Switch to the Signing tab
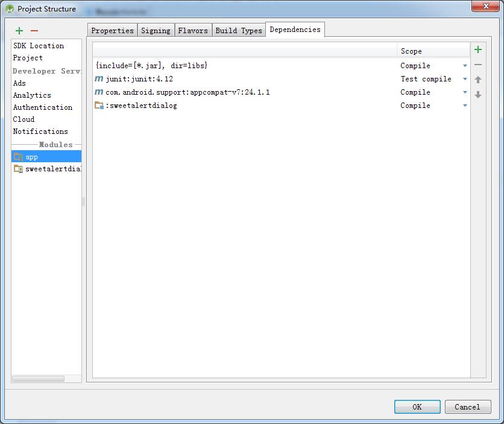This screenshot has width=504, height=424. [x=156, y=31]
